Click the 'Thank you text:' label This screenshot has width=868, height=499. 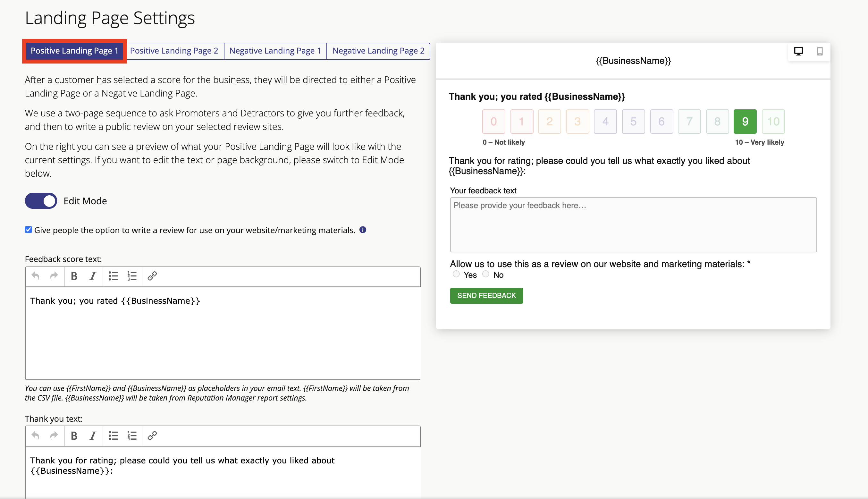(54, 419)
